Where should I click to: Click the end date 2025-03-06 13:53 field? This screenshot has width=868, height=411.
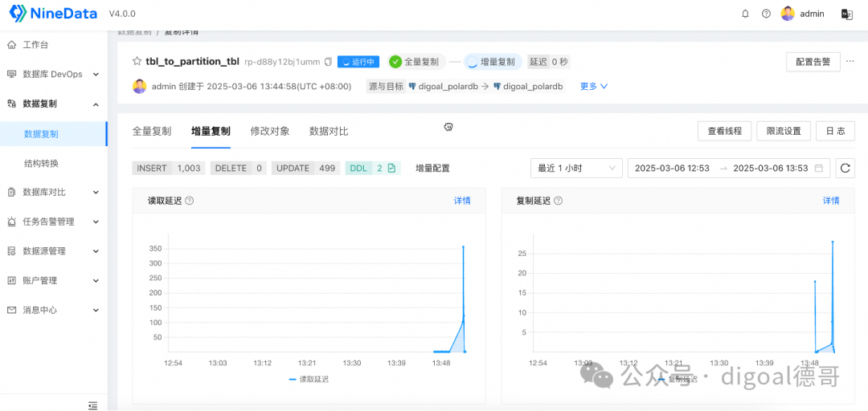[x=771, y=168]
